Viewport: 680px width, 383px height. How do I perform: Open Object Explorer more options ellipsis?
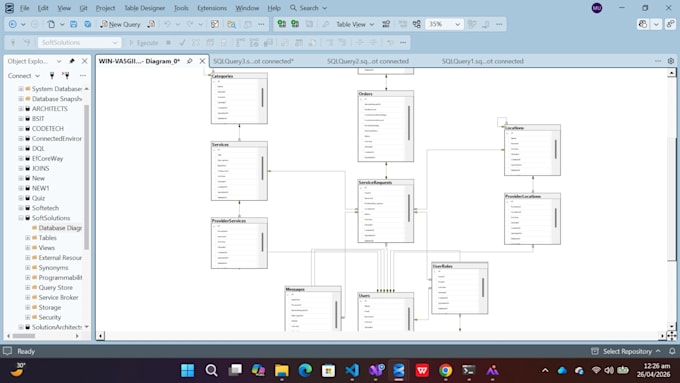tap(83, 75)
